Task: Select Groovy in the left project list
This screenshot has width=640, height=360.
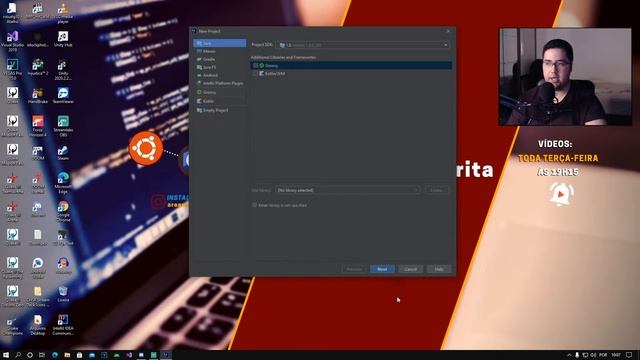Action: point(220,92)
